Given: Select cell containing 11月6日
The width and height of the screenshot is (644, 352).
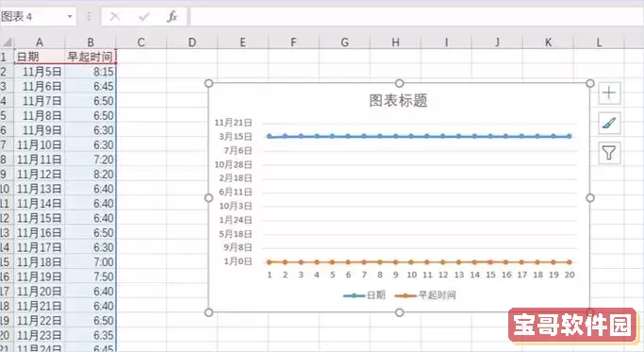Looking at the screenshot, I should (40, 87).
